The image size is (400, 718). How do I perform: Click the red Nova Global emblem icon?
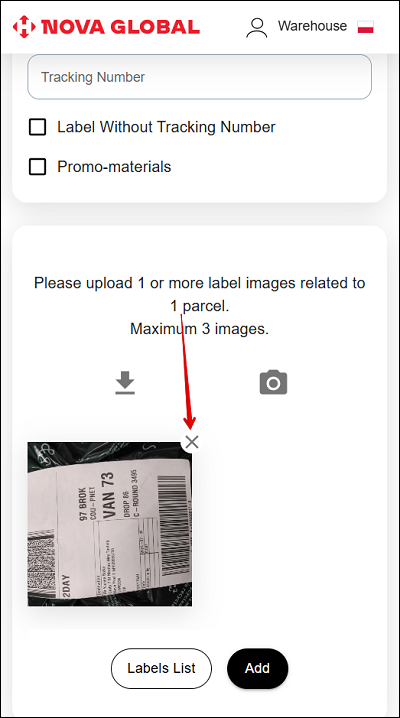click(24, 27)
